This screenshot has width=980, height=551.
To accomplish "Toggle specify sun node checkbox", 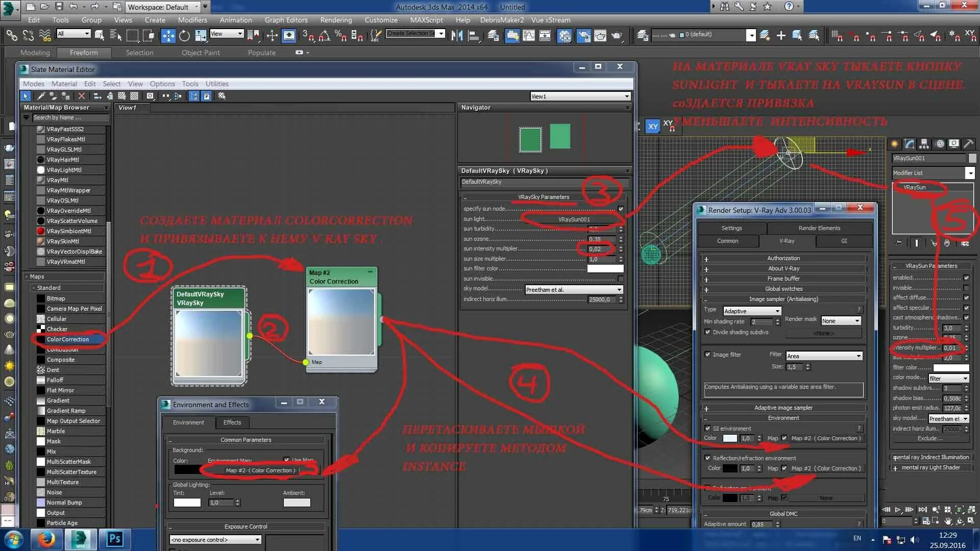I will pos(621,209).
